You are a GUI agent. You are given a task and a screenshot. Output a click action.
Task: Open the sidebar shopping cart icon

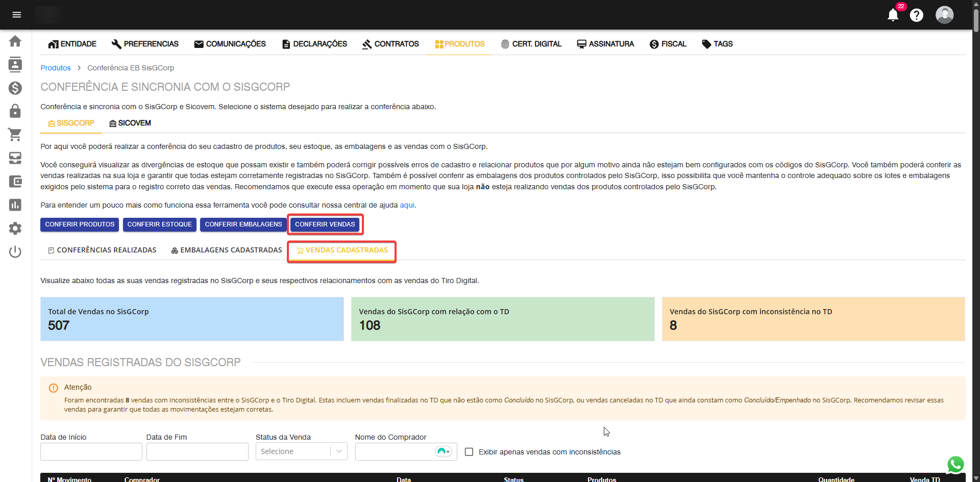15,135
